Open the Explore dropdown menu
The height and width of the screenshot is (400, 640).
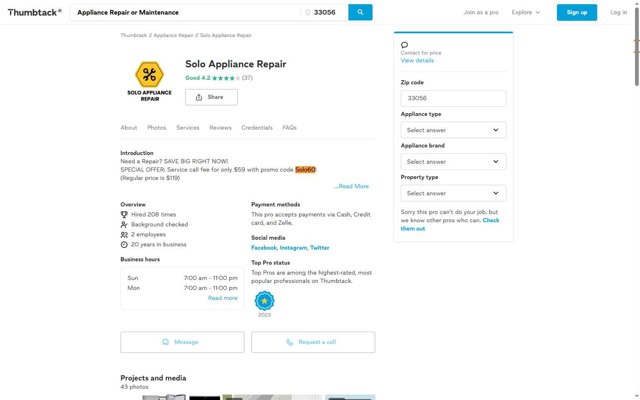click(x=526, y=12)
